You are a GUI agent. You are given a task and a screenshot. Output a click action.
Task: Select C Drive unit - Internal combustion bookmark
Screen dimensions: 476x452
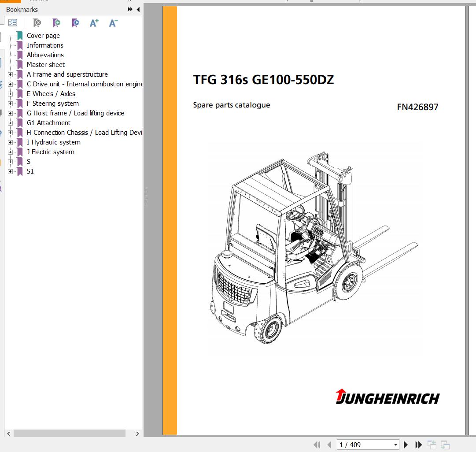(84, 84)
